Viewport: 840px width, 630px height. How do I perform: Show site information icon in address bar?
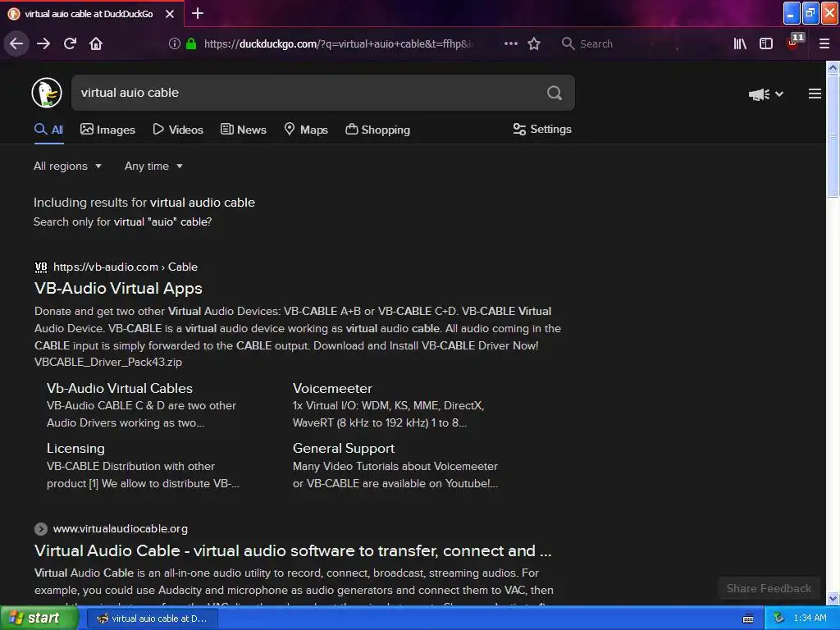174,43
